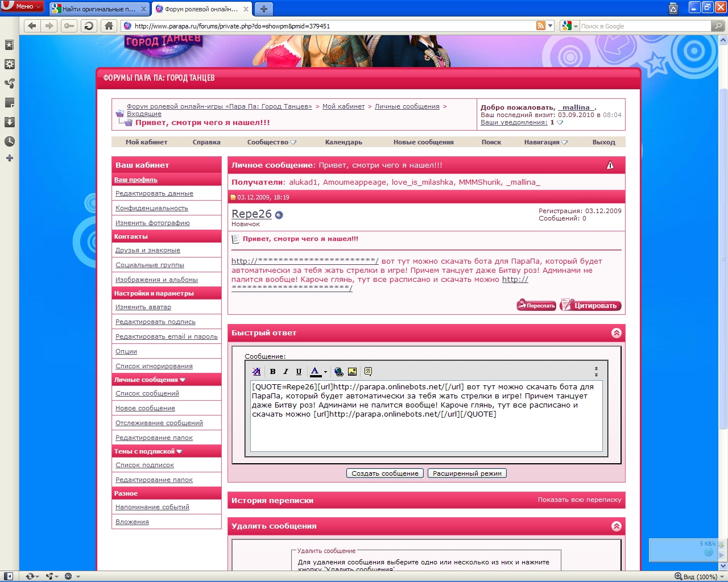Click Расширенный режим button
Viewport: 728px width, 582px height.
(x=467, y=473)
